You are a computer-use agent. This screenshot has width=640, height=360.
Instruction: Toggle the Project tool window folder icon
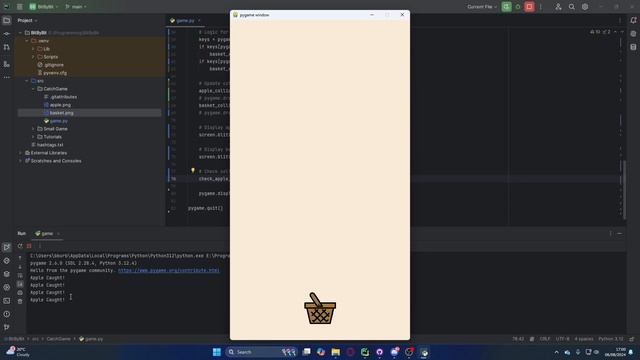point(7,20)
